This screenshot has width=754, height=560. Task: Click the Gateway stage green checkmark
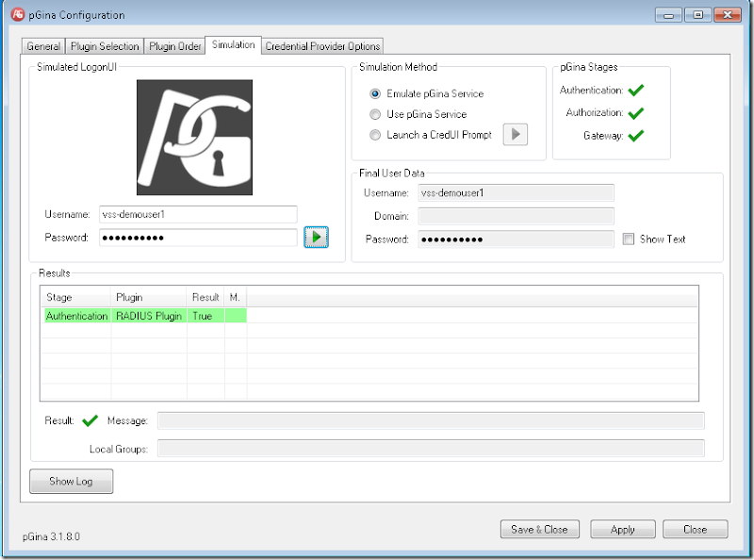[x=635, y=136]
